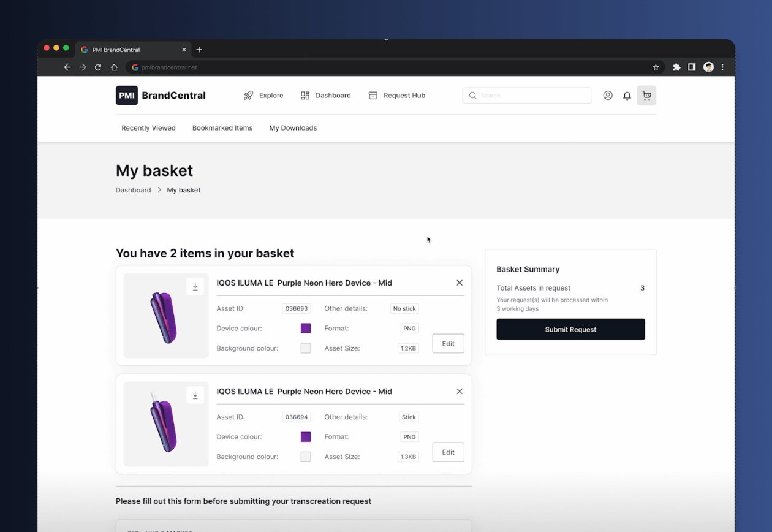772x532 pixels.
Task: Open the browser extensions puzzle icon
Action: click(x=676, y=67)
